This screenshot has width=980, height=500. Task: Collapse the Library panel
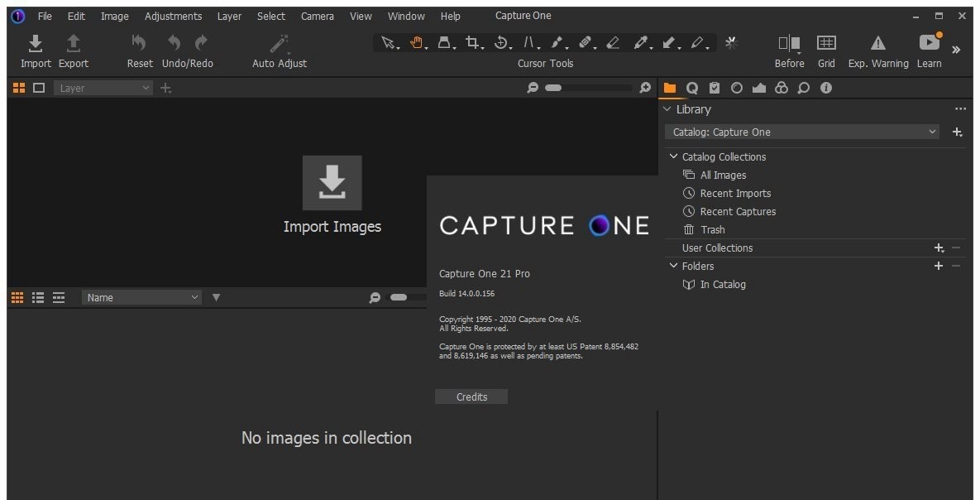click(x=667, y=109)
